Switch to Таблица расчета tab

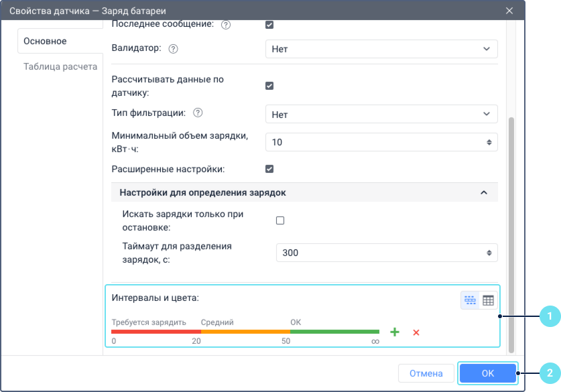pos(60,67)
